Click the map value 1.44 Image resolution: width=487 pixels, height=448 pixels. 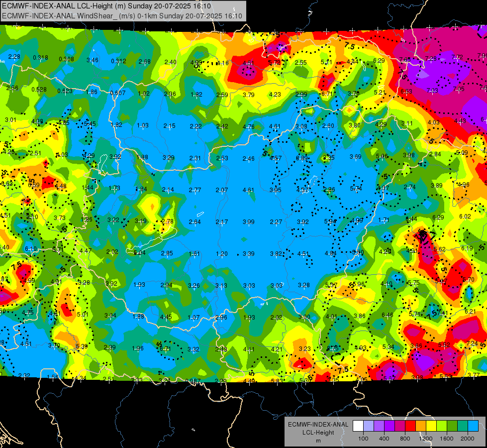(x=88, y=188)
